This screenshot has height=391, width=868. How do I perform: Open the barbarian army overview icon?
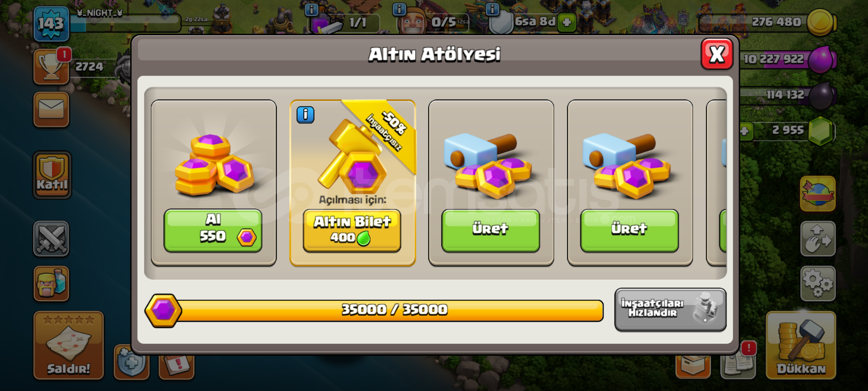[x=51, y=283]
